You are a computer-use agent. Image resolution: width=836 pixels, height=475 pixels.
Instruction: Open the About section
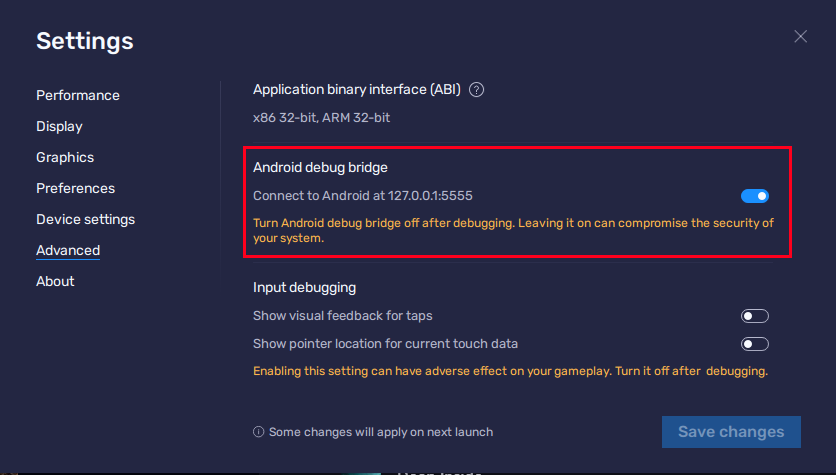point(55,282)
